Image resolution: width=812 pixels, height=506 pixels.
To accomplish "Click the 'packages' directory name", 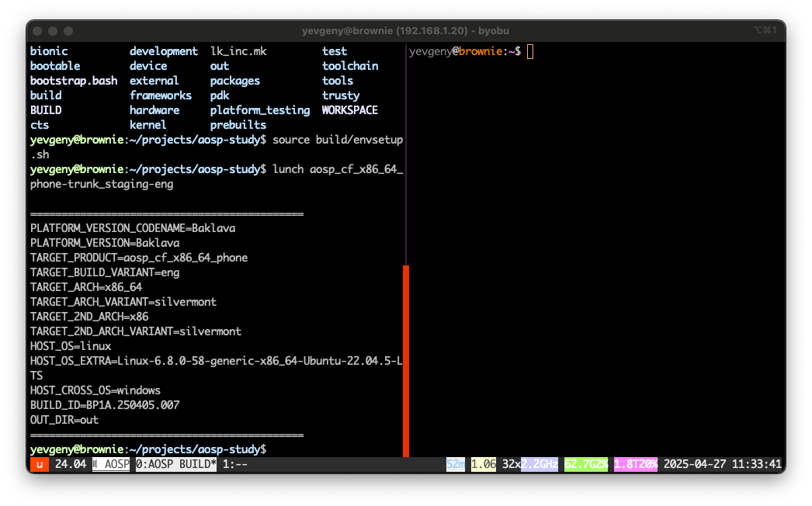I will point(235,81).
